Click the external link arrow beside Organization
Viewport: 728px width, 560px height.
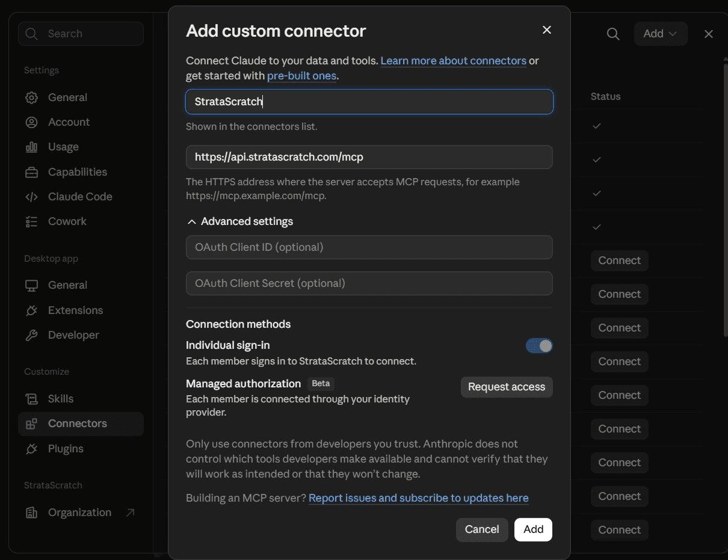[x=130, y=512]
